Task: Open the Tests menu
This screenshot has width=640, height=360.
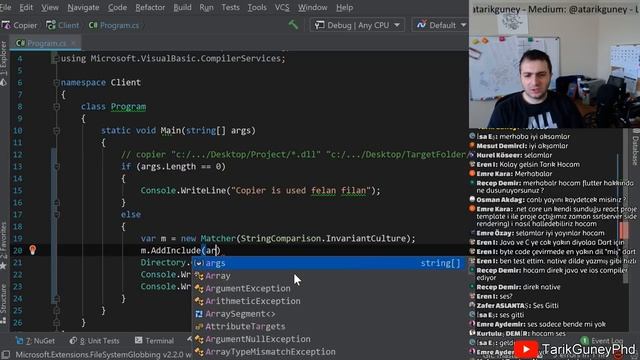Action: click(x=230, y=7)
